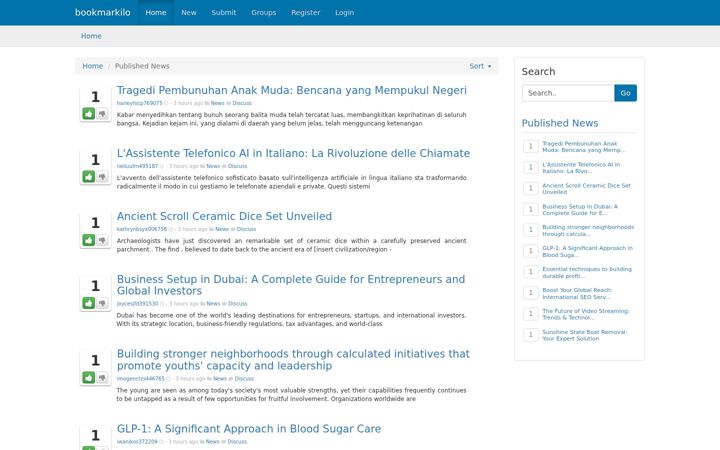Open sidebar link Tragedi Pembunuhan Anak Muda

[x=583, y=146]
